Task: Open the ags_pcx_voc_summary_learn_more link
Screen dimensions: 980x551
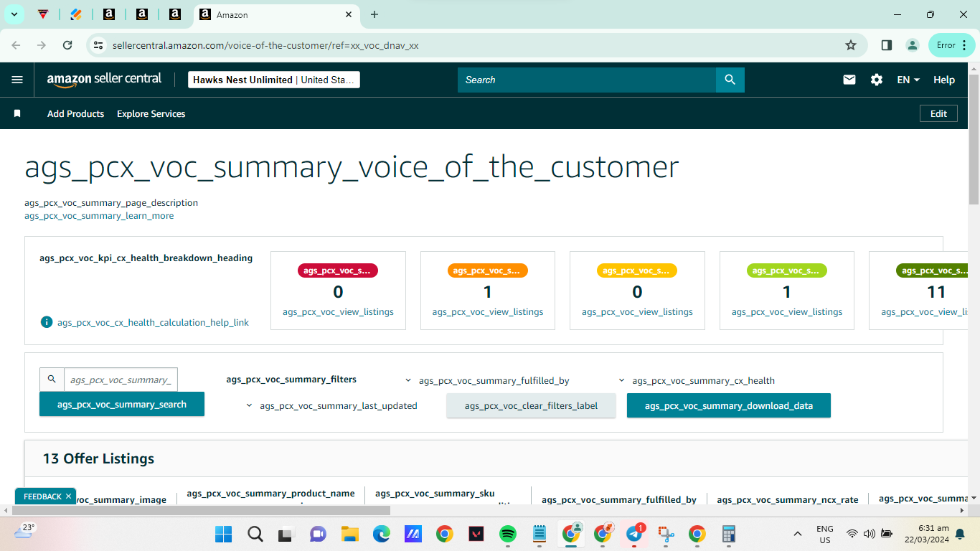Action: point(99,215)
